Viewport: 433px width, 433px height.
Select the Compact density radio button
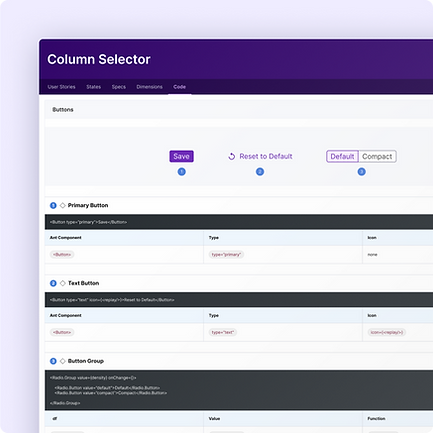pos(377,156)
